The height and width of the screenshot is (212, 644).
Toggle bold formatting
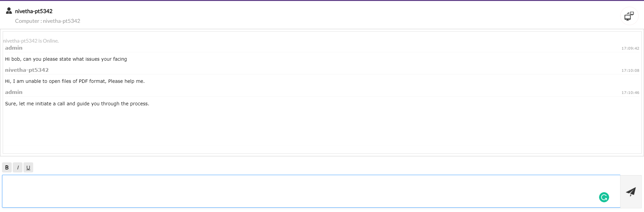click(x=7, y=167)
